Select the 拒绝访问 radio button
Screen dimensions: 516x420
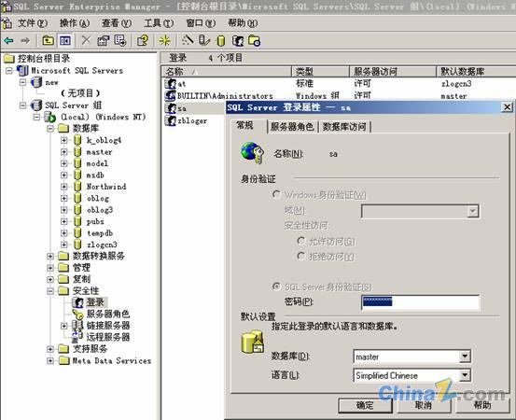pos(300,256)
